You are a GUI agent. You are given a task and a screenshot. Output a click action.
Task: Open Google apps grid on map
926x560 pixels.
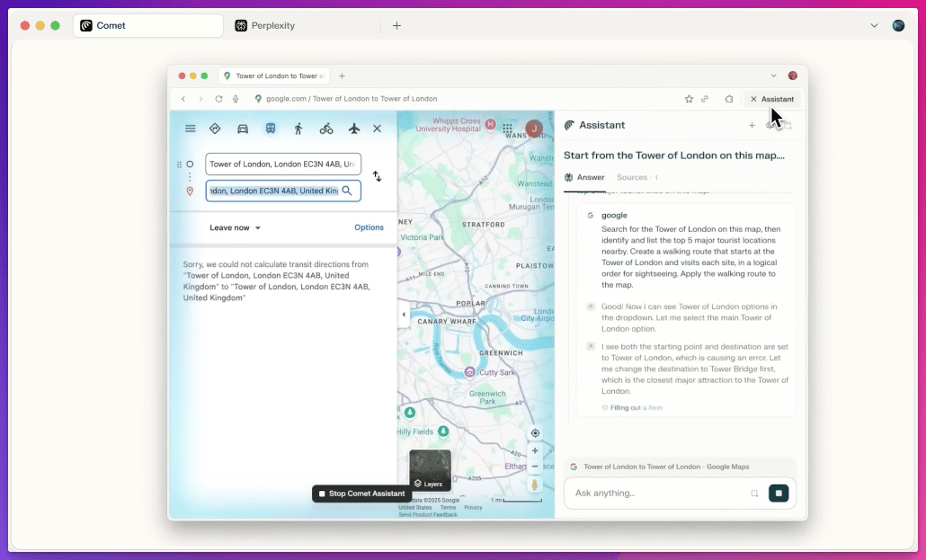(x=507, y=129)
